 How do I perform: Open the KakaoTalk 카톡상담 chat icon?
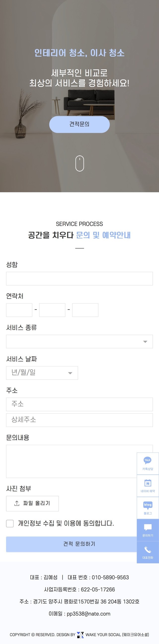[x=148, y=461]
